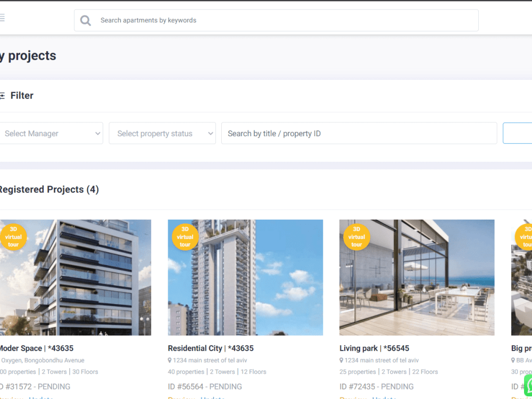
Task: Focus the Search apartments by keywords field
Action: tap(276, 20)
